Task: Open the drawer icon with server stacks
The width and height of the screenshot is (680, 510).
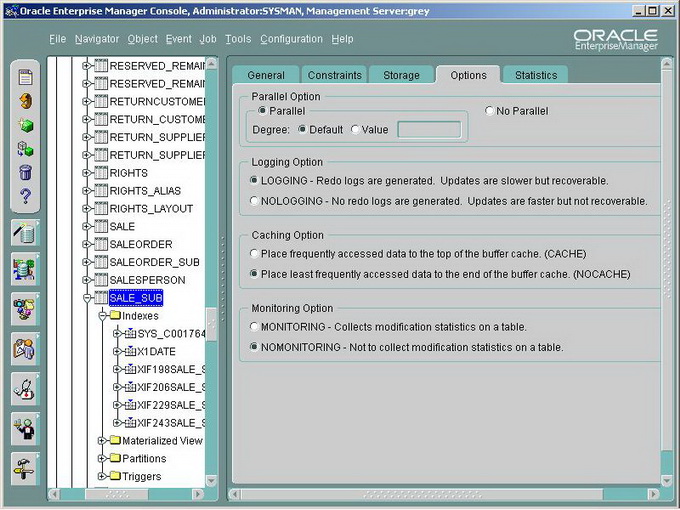Action: click(x=25, y=269)
